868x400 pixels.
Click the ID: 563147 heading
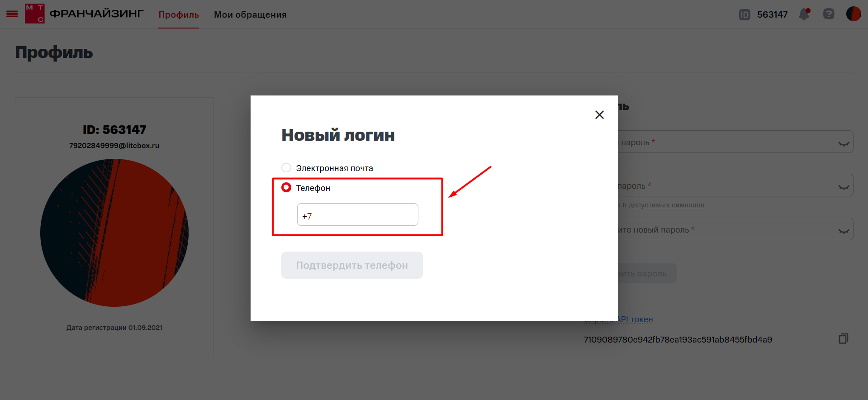(114, 130)
